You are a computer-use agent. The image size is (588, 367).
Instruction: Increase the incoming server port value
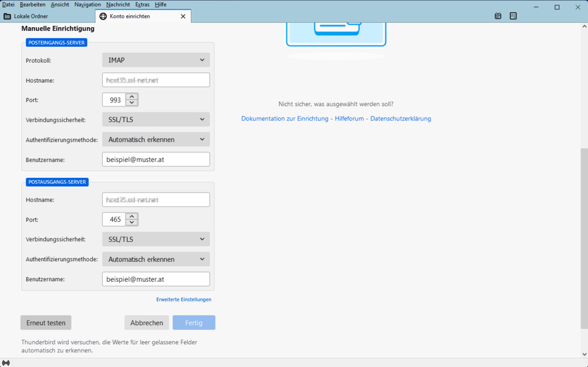(132, 97)
